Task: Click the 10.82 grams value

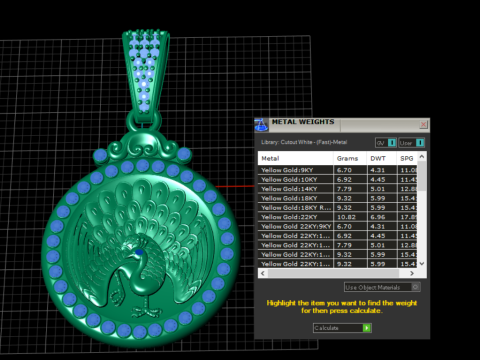Action: 346,217
